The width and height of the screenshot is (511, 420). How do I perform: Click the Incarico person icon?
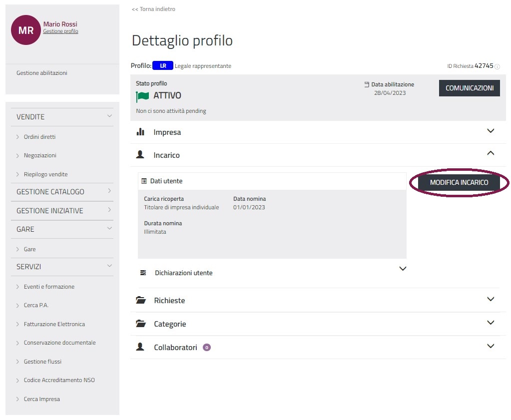(x=140, y=155)
